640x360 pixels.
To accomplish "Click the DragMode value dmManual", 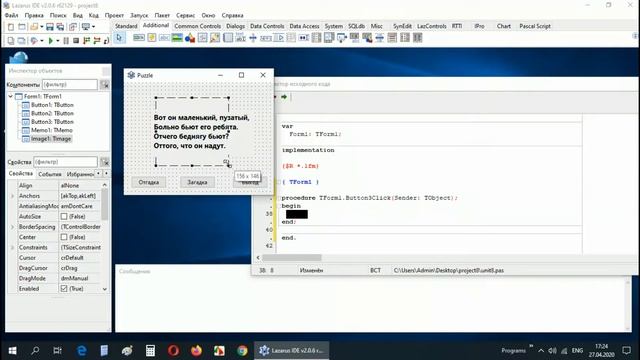I will coord(74,278).
